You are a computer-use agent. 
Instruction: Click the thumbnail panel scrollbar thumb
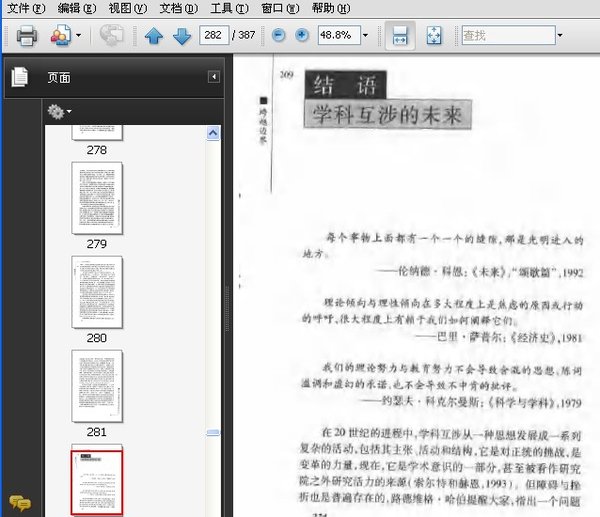point(213,432)
